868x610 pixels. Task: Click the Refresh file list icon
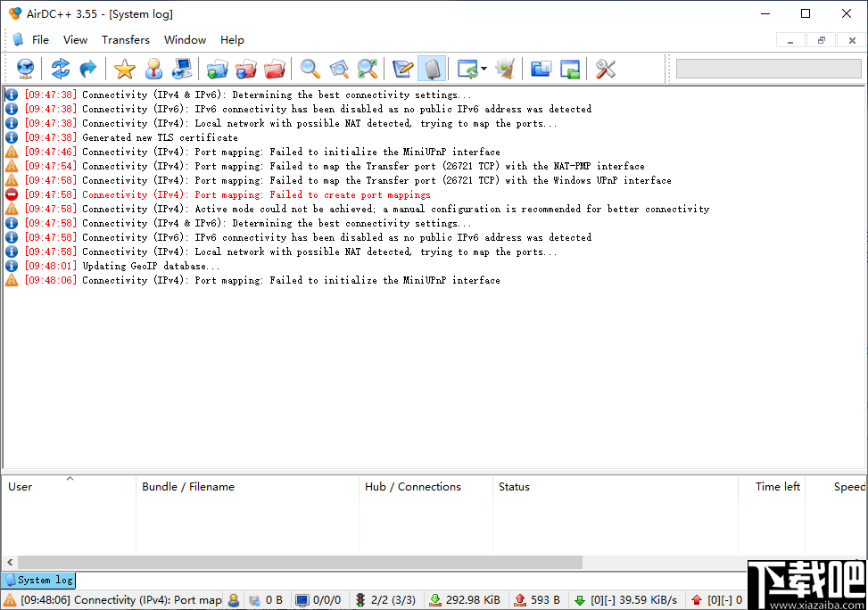click(467, 70)
